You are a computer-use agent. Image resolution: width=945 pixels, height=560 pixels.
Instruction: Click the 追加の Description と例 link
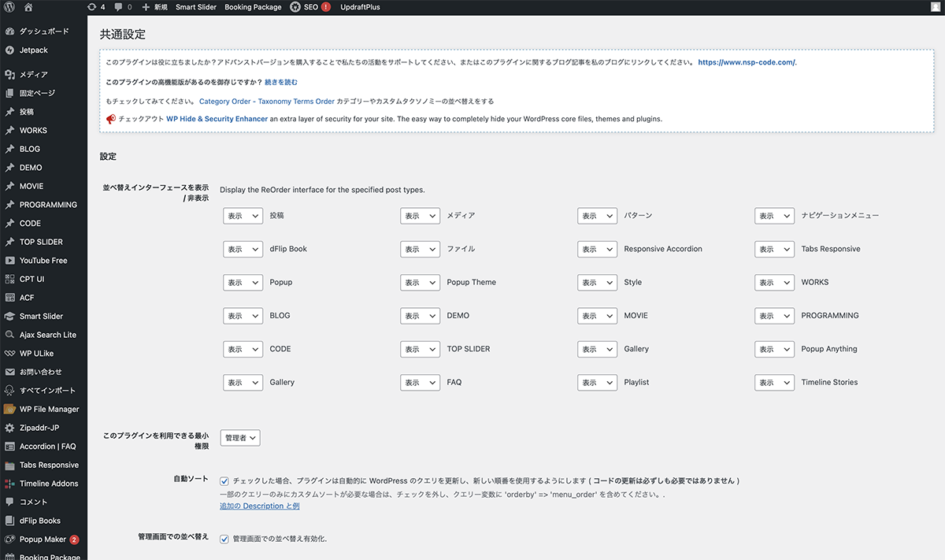tap(259, 506)
